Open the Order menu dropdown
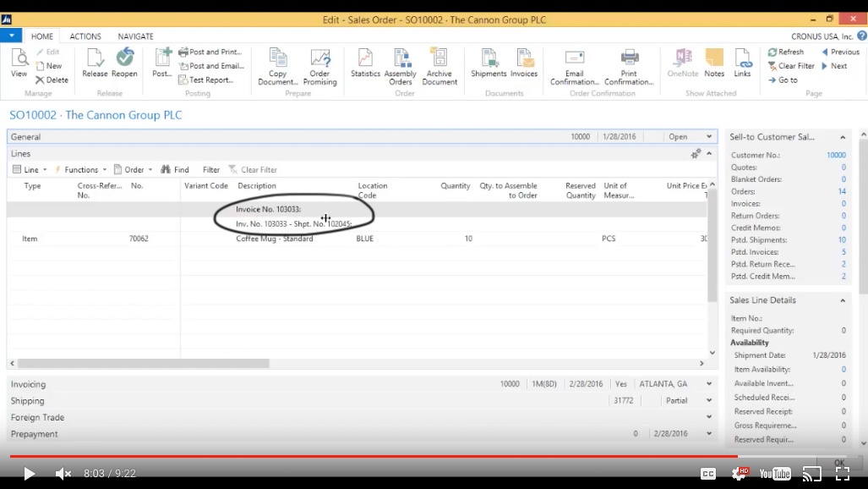Screen dimensions: 868x489 133,170
